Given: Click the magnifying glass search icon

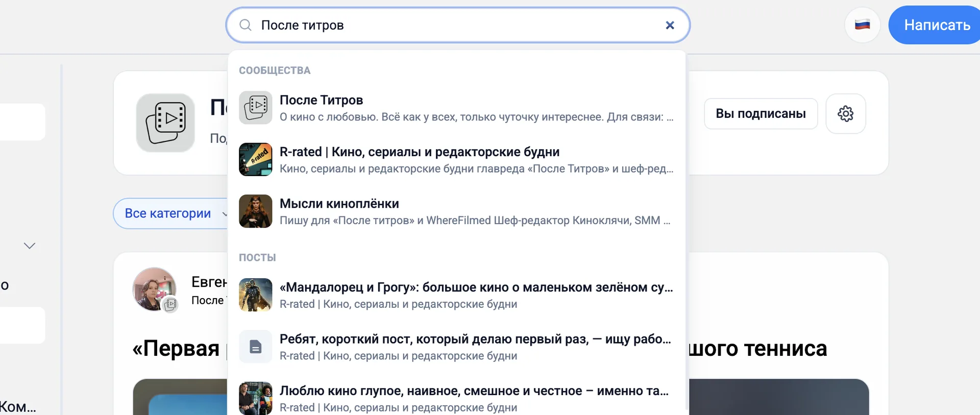Looking at the screenshot, I should [x=246, y=25].
